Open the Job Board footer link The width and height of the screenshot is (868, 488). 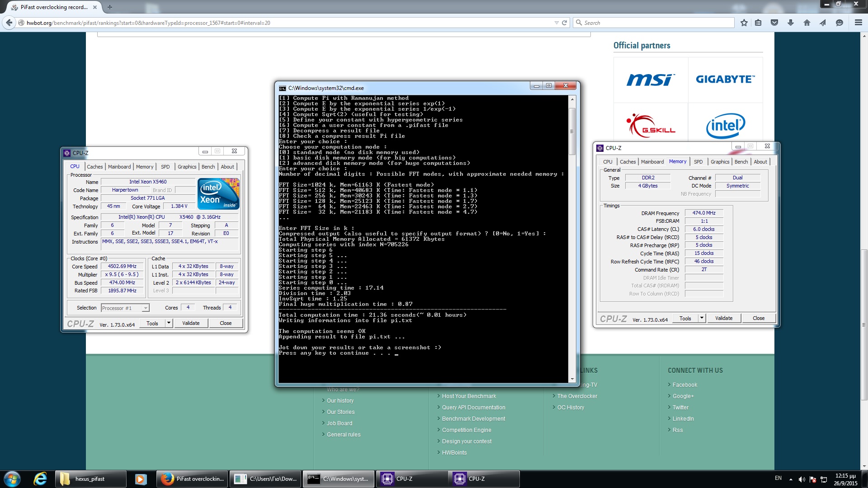tap(339, 423)
